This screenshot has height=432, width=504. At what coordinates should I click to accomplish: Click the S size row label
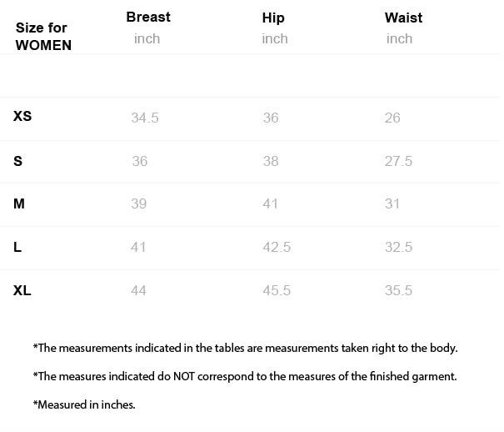18,161
